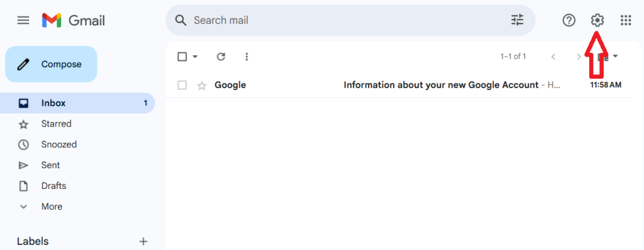Image resolution: width=644 pixels, height=250 pixels.
Task: Click the Support help icon
Action: (x=569, y=20)
